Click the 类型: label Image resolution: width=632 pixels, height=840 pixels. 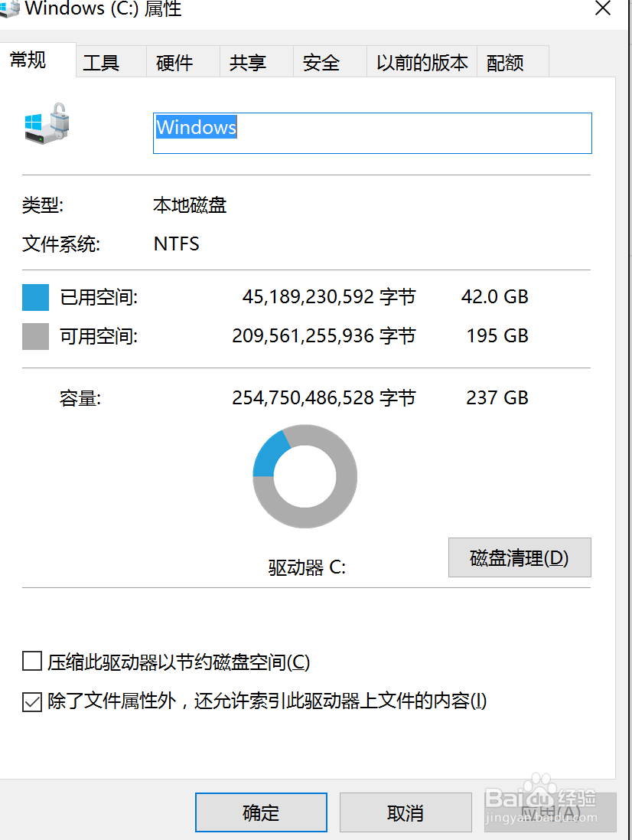43,205
